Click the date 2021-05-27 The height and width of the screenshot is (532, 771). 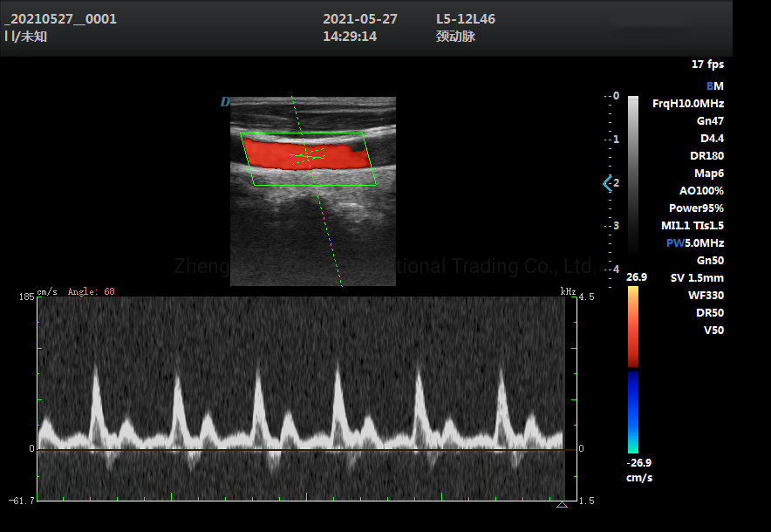360,19
